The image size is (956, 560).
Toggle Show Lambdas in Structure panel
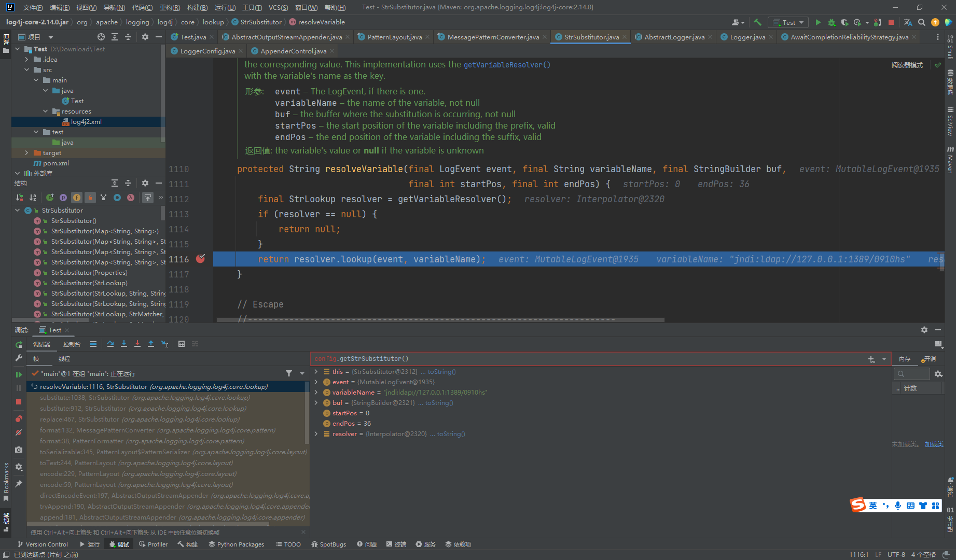pos(131,198)
